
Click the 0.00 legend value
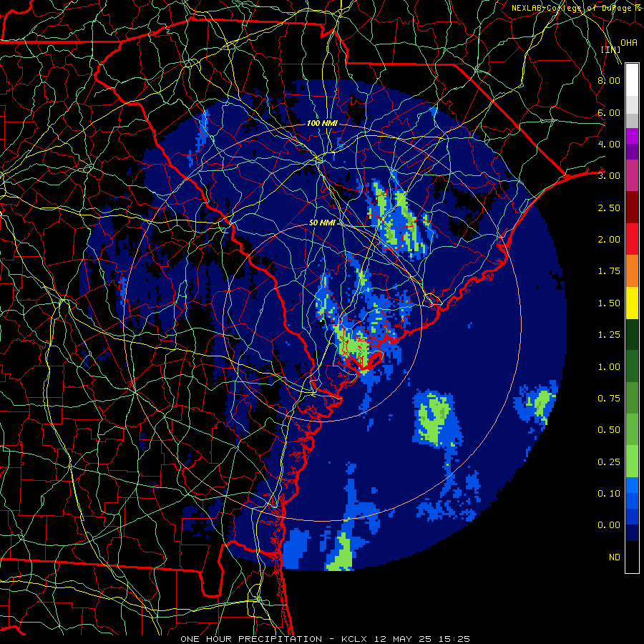pos(609,525)
